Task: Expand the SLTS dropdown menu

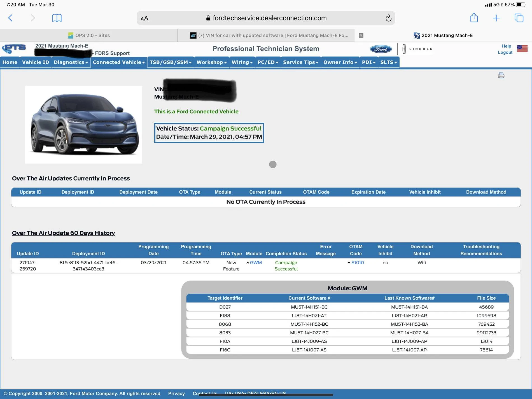Action: tap(389, 62)
